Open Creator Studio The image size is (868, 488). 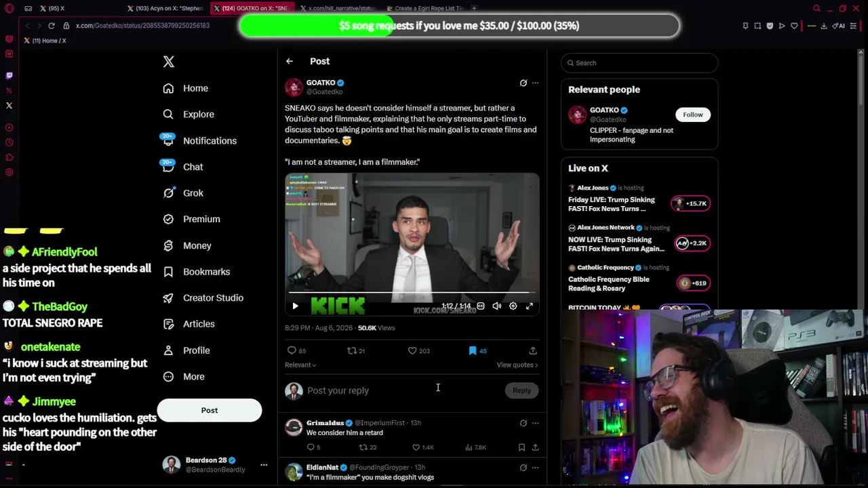tap(203, 298)
